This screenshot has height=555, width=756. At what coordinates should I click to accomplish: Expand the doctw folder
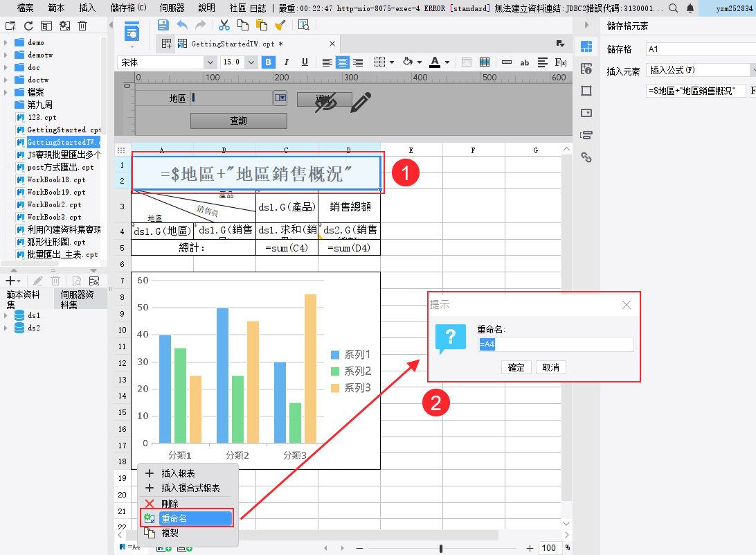coord(6,80)
